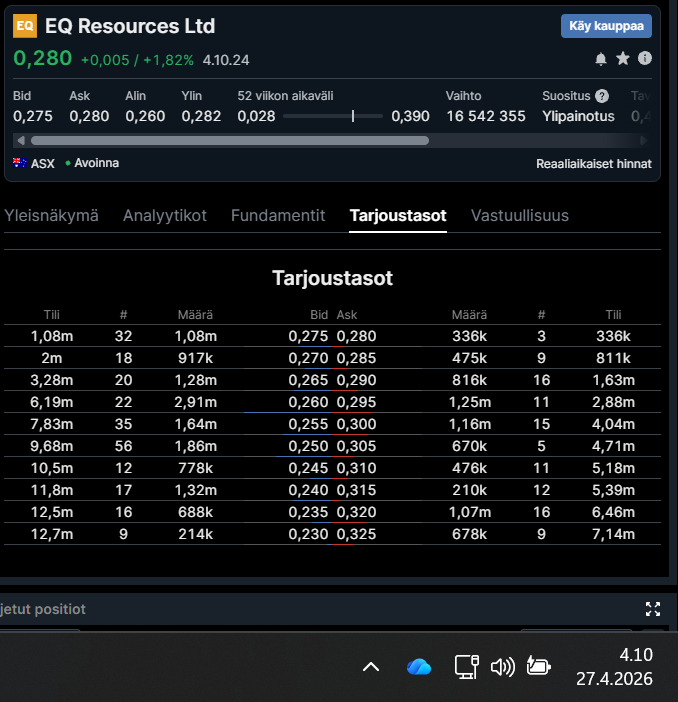Viewport: 678px width, 702px height.
Task: Click ask quantity 210k cell
Action: (469, 490)
